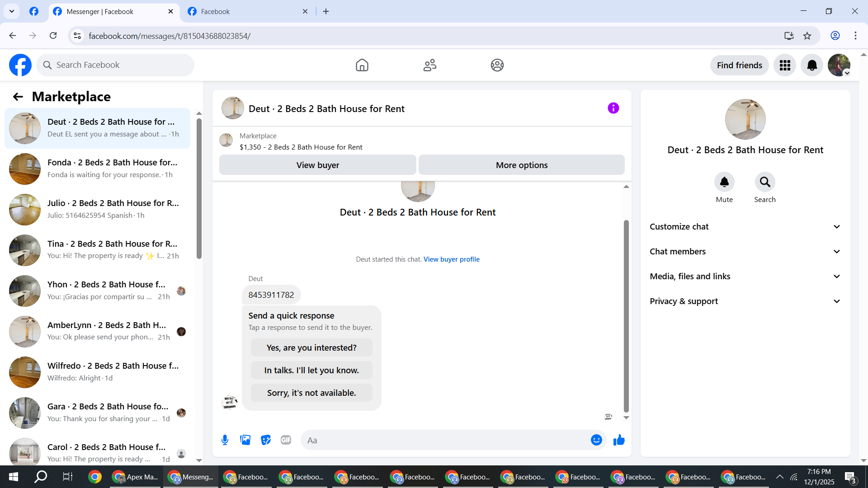Show hidden system tray icons chevron
868x488 pixels.
pos(780,477)
